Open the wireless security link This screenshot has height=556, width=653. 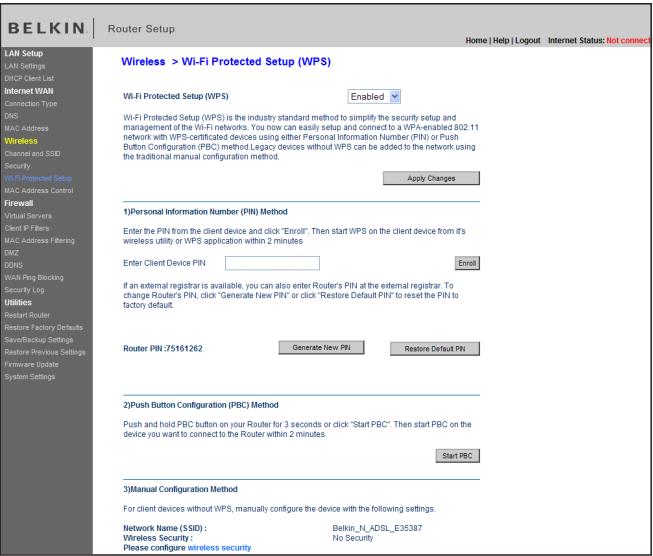point(213,548)
